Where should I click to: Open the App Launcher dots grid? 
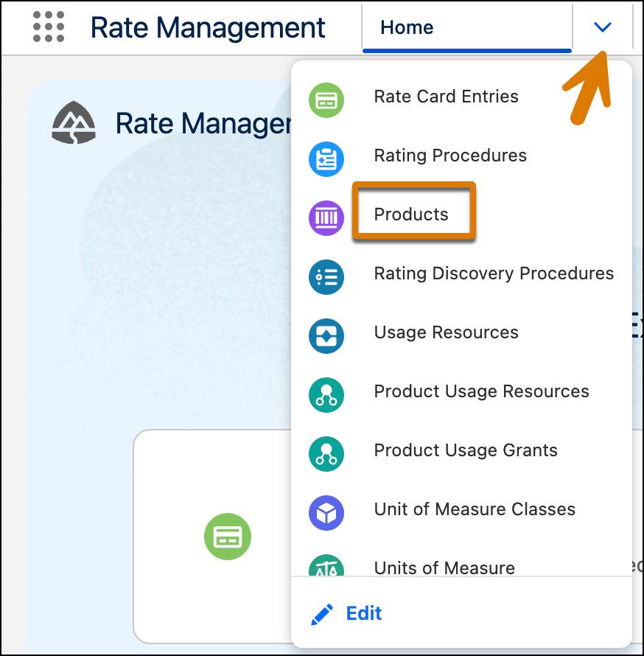point(49,27)
